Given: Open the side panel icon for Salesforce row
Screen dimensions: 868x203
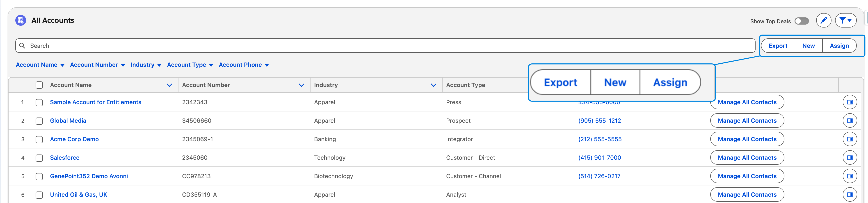Looking at the screenshot, I should (850, 158).
